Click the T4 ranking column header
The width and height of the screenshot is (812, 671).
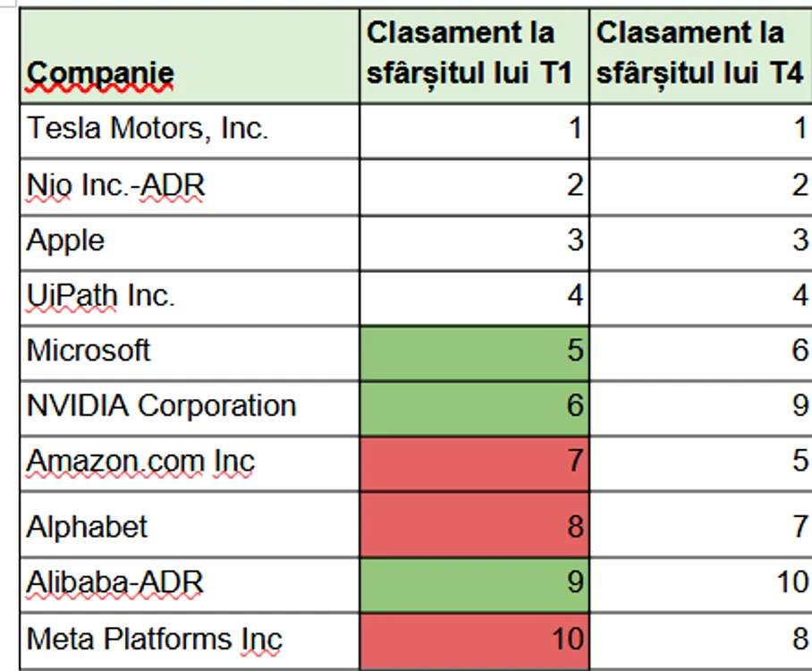coord(701,55)
